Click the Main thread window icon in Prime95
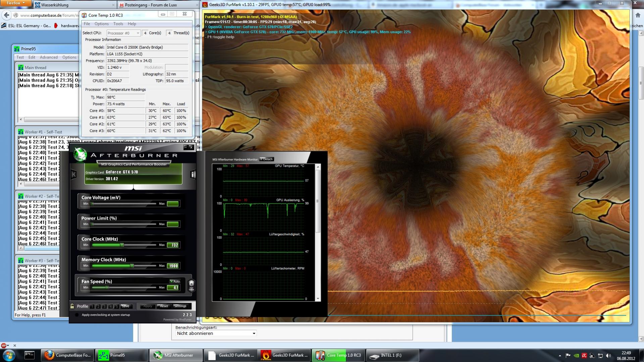This screenshot has width=644, height=362. click(21, 67)
